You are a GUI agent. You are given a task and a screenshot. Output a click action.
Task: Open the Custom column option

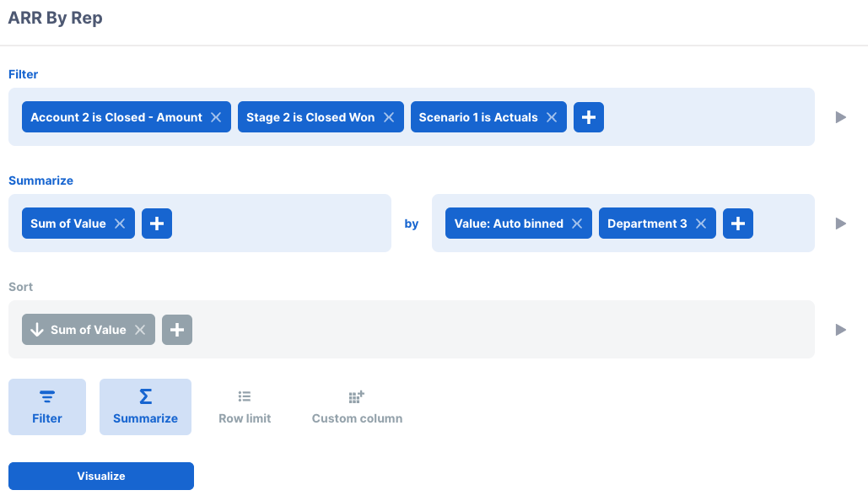356,407
